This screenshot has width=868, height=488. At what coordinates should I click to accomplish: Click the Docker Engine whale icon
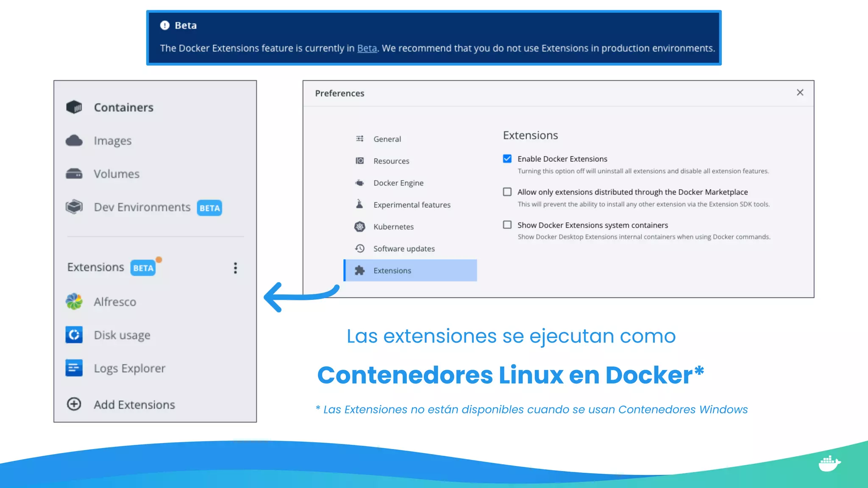click(x=360, y=183)
